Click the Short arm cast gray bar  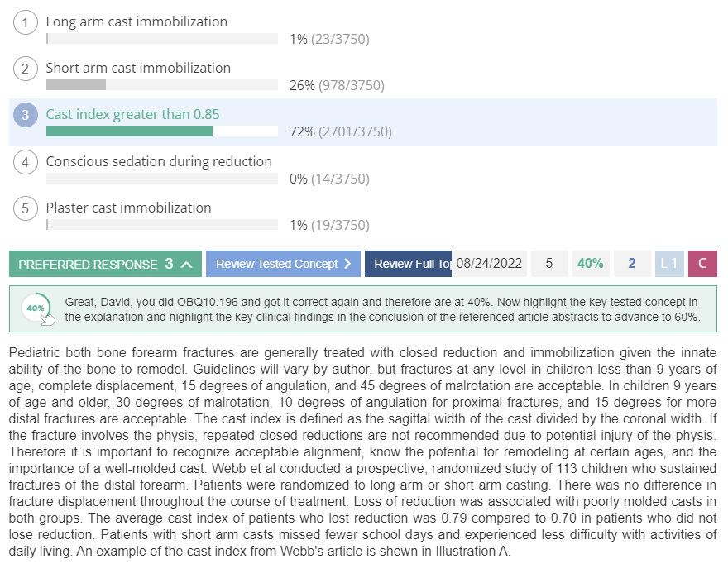76,85
